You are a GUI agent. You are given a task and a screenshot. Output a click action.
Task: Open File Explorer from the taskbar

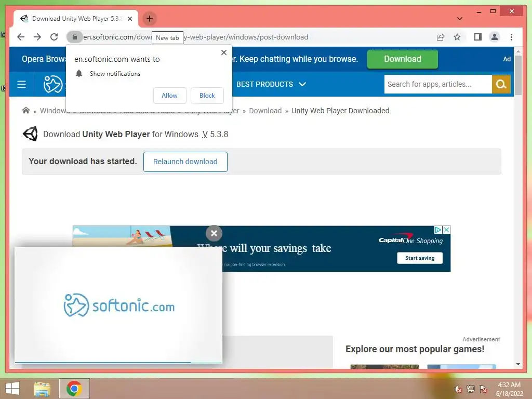point(42,389)
